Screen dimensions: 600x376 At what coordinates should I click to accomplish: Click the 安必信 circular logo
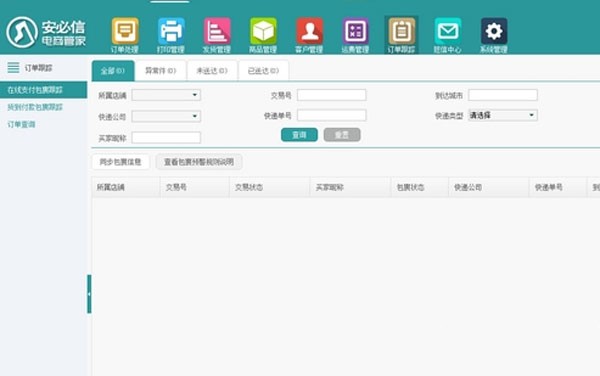[x=22, y=33]
